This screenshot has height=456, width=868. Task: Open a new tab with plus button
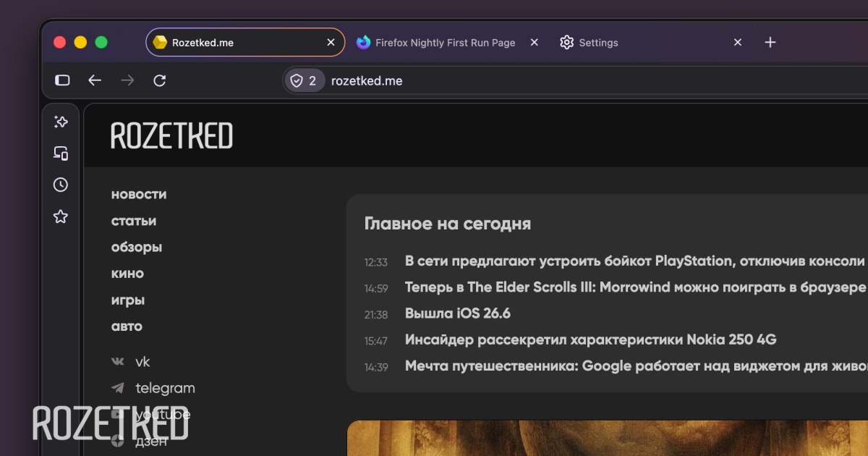click(x=770, y=43)
